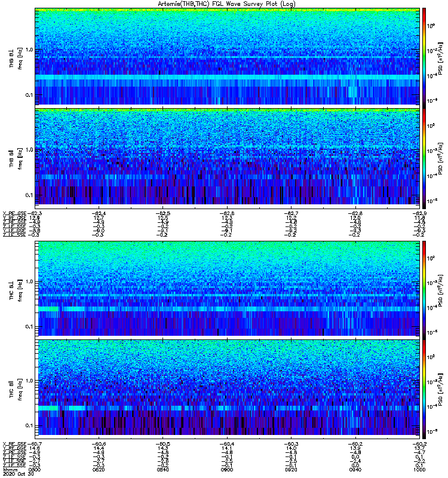The image size is (448, 478).
Task: Click the top THB B-perpendicular PSD color bar
Action: (x=424, y=57)
